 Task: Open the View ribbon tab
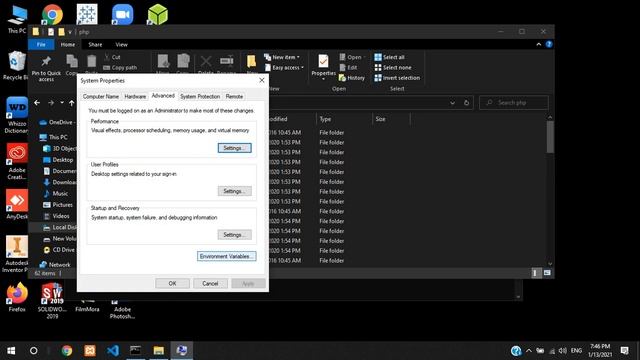pos(121,44)
